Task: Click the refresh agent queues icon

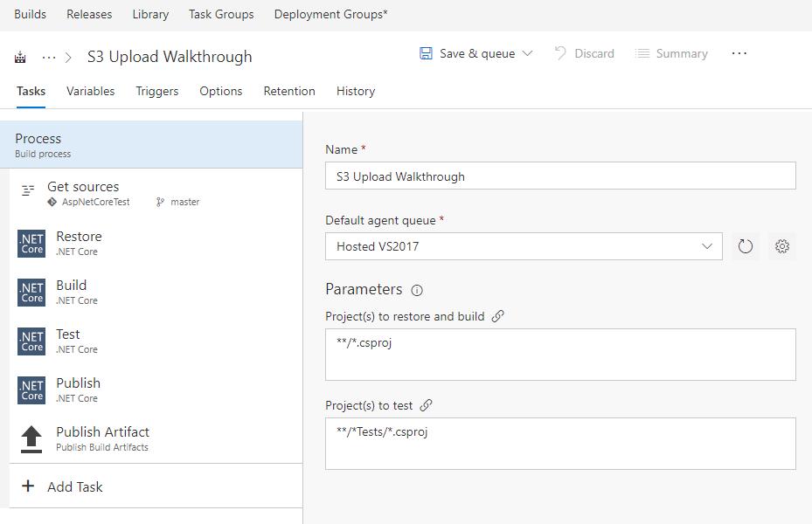Action: click(746, 246)
